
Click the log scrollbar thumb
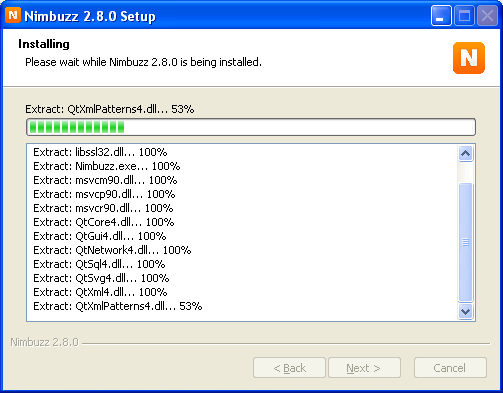(465, 242)
